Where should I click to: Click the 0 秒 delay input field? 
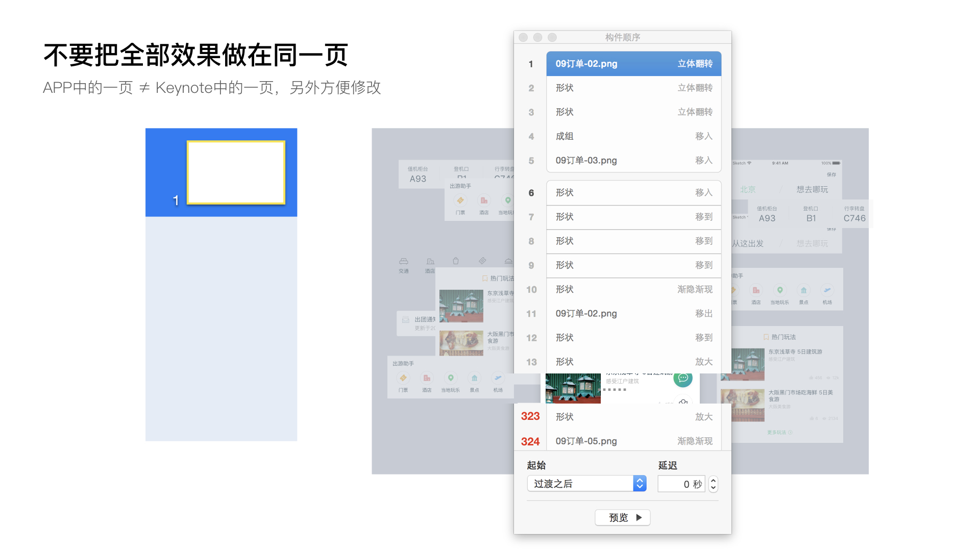pyautogui.click(x=681, y=484)
